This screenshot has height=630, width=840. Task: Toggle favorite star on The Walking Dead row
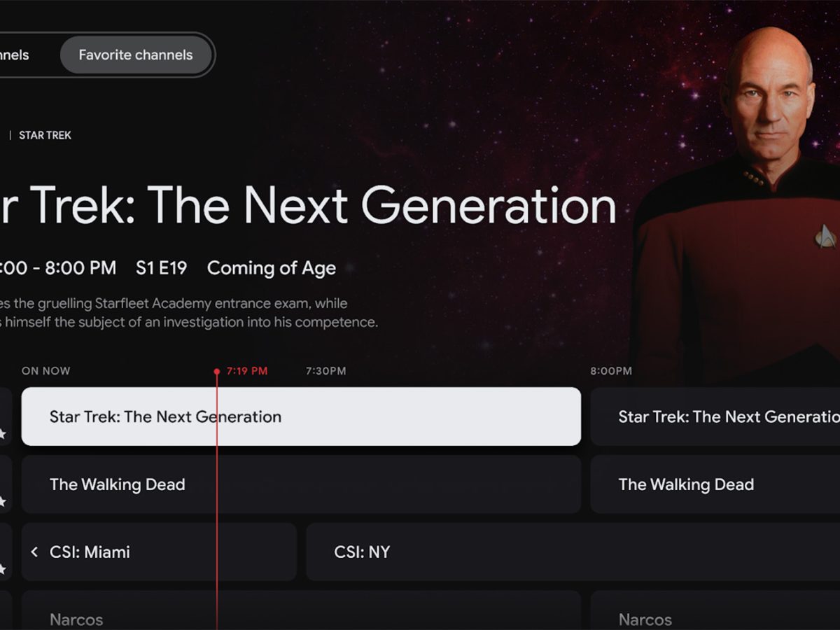click(x=3, y=501)
